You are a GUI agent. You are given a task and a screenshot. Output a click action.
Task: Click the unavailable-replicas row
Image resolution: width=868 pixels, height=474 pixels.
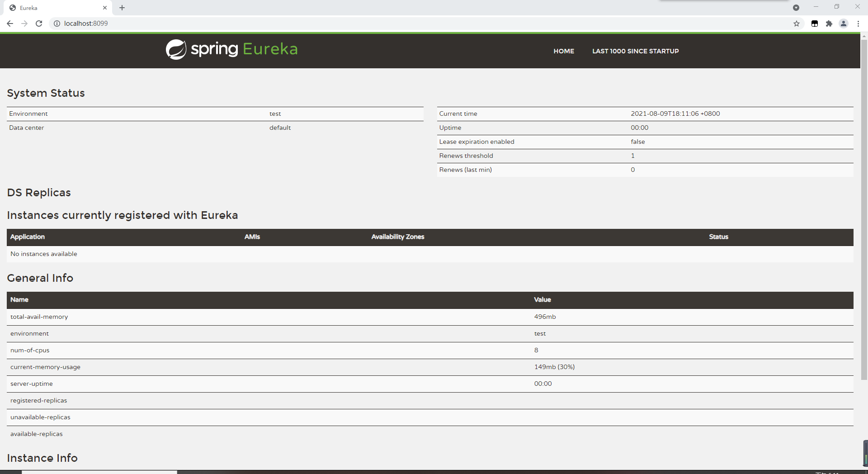click(x=430, y=417)
